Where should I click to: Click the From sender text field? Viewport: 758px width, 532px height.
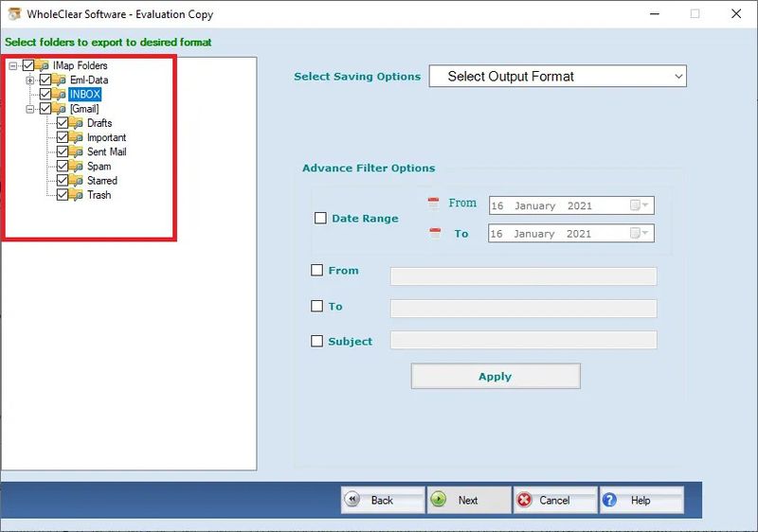pos(524,276)
